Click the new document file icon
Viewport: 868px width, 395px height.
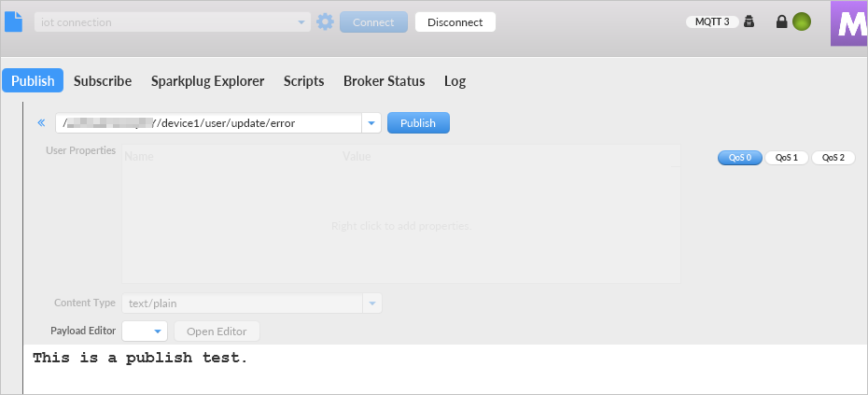click(13, 21)
